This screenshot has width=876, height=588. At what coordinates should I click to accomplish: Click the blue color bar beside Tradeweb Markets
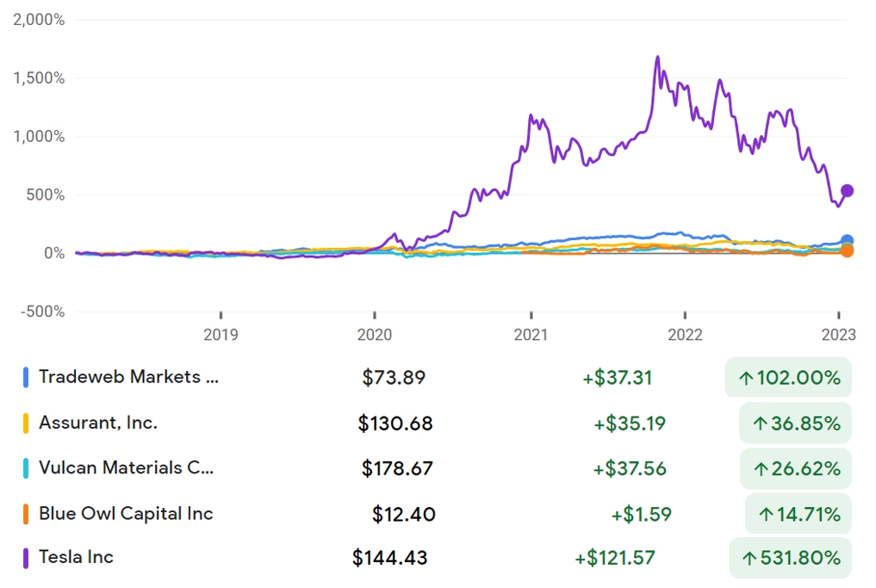click(x=26, y=377)
